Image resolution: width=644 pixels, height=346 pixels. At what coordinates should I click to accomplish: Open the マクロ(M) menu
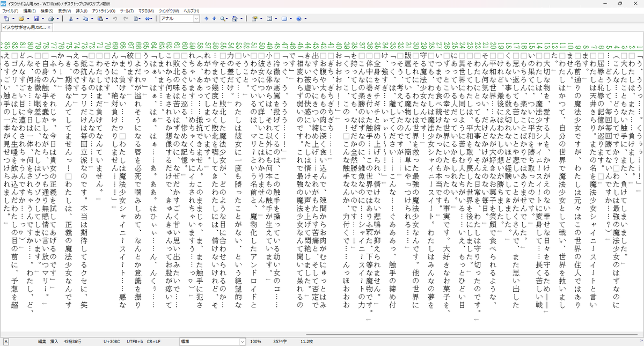(147, 11)
